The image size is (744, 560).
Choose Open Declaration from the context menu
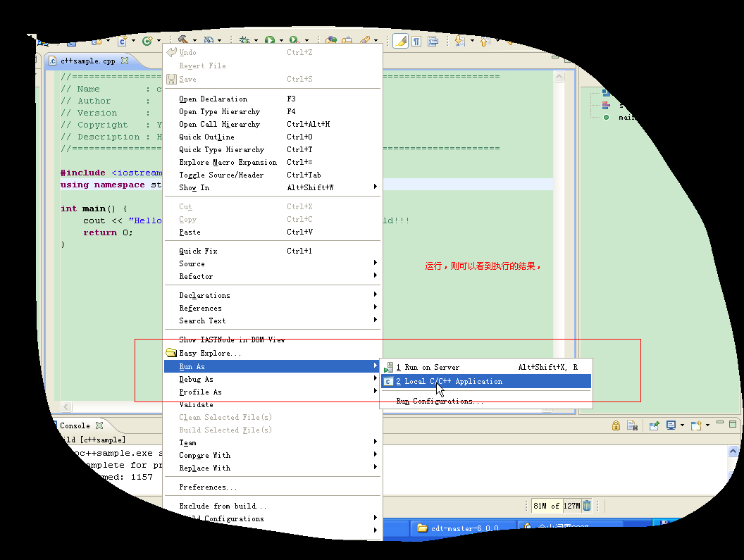[273, 99]
